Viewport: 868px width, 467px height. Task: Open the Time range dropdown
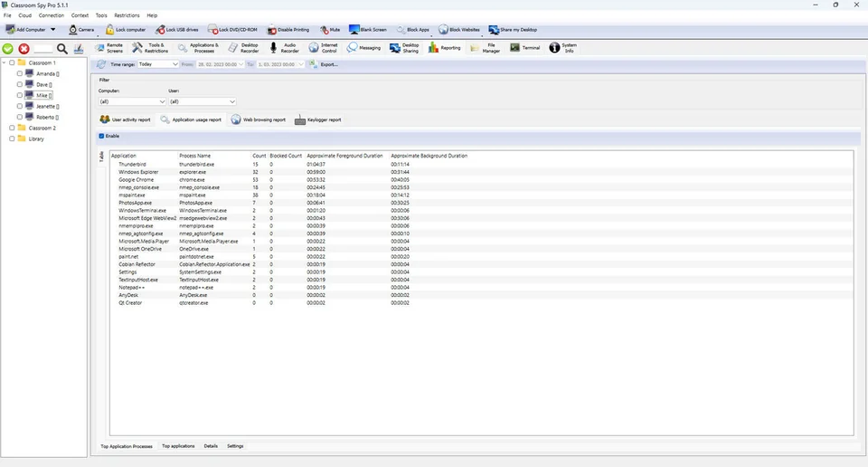click(x=157, y=64)
